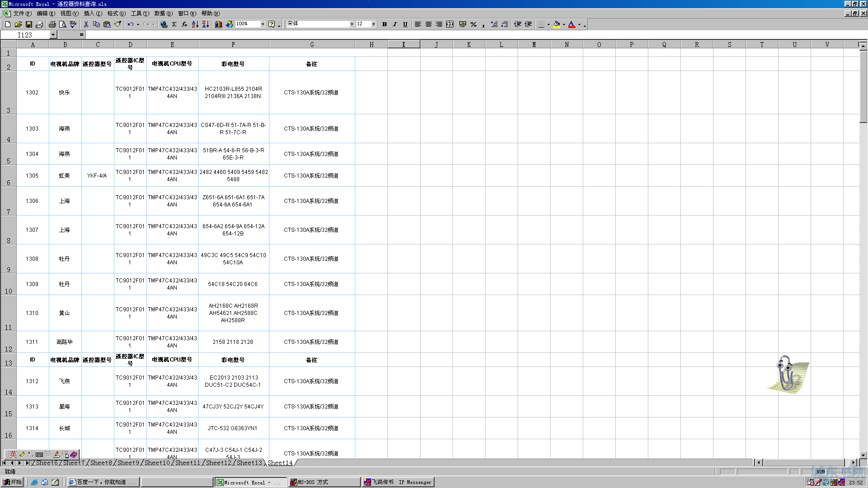Expand the Font Color dropdown arrow

pos(579,24)
